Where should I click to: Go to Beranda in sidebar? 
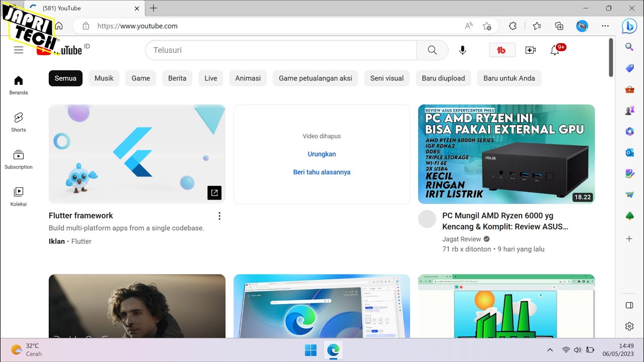pos(19,85)
